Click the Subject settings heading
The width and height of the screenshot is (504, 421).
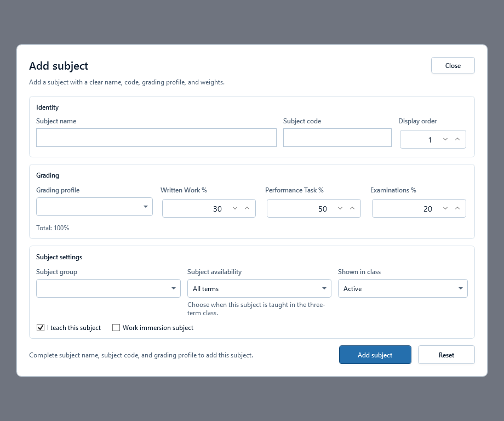pos(59,257)
